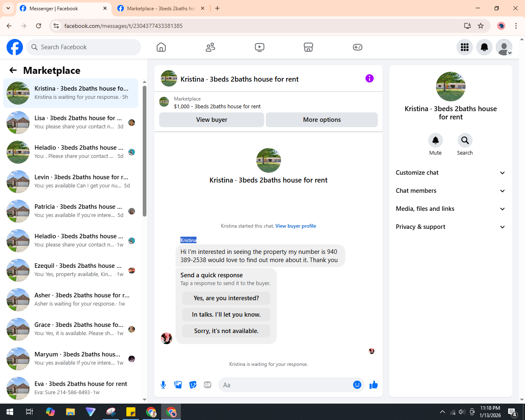Click the house thumbnail in right panel
This screenshot has height=420, width=525.
tap(451, 87)
